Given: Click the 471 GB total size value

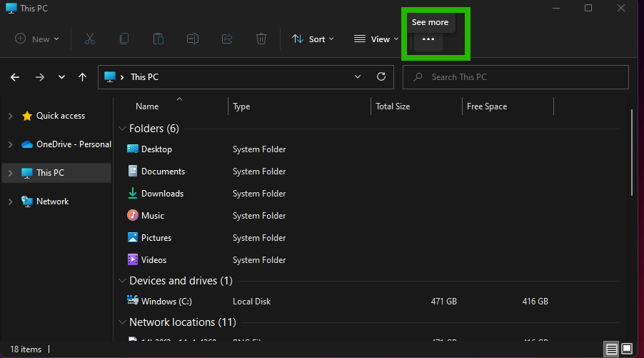Looking at the screenshot, I should [443, 302].
